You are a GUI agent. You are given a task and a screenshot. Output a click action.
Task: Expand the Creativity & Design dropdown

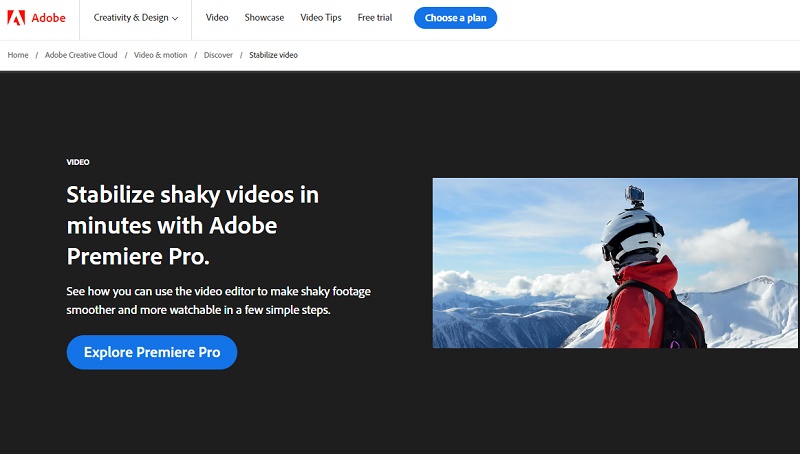(x=136, y=18)
